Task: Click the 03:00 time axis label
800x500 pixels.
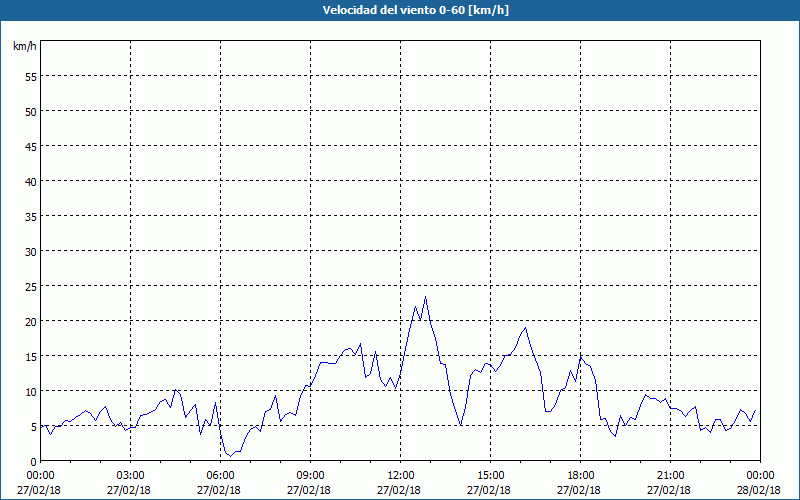Action: (x=129, y=476)
